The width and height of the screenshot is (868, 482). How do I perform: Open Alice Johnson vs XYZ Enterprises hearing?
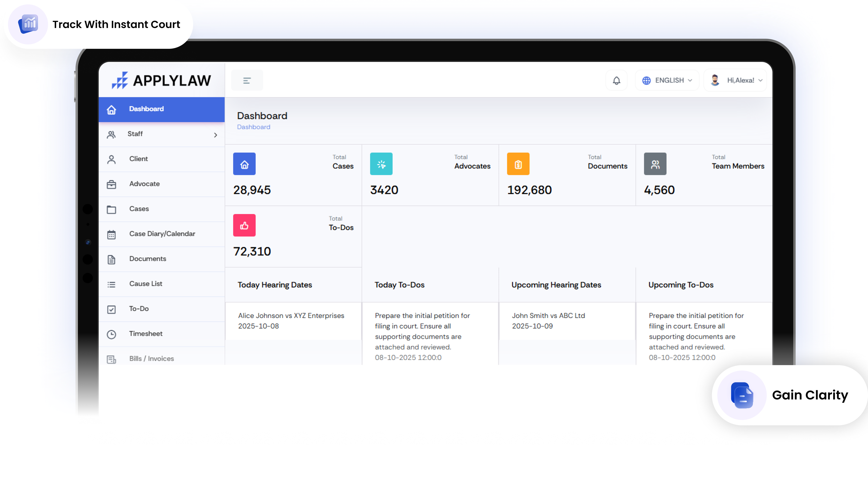click(291, 316)
